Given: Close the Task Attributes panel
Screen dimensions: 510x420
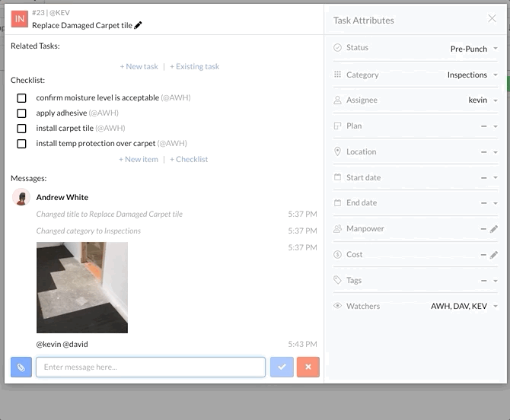Looking at the screenshot, I should pyautogui.click(x=492, y=18).
